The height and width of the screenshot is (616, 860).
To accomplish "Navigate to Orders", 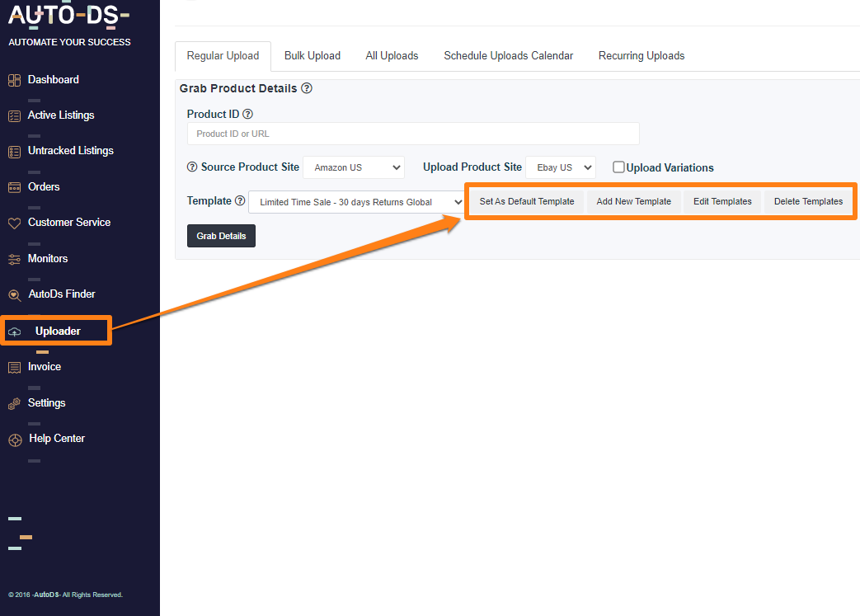I will pos(44,187).
